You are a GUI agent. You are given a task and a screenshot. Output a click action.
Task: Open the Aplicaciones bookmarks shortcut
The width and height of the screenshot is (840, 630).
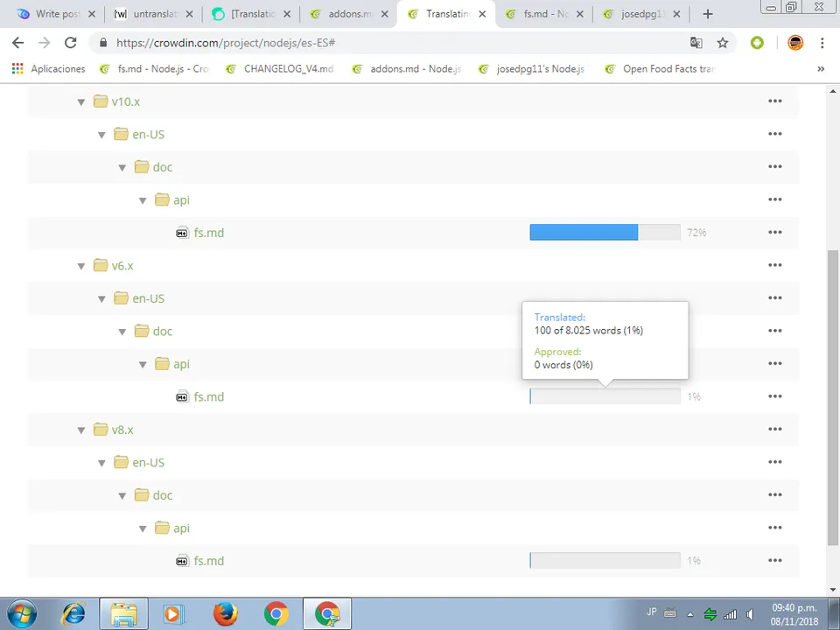click(49, 68)
